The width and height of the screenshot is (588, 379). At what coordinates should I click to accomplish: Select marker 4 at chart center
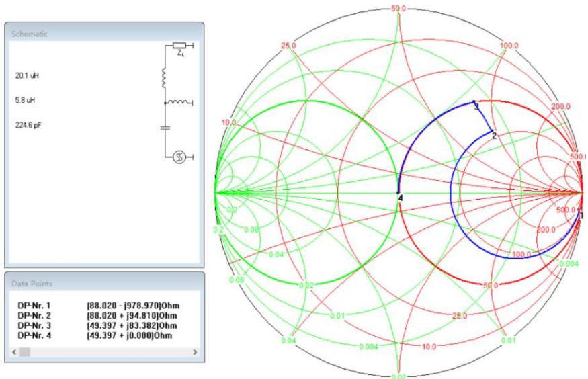[x=398, y=195]
